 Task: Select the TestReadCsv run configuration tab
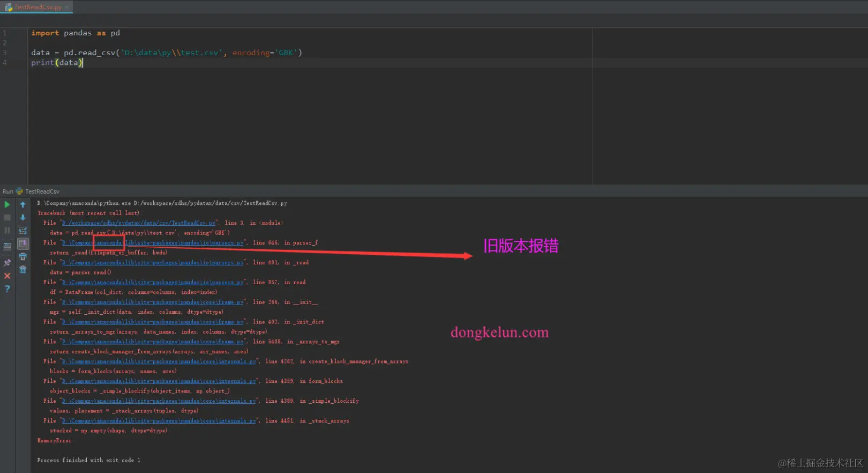point(38,191)
